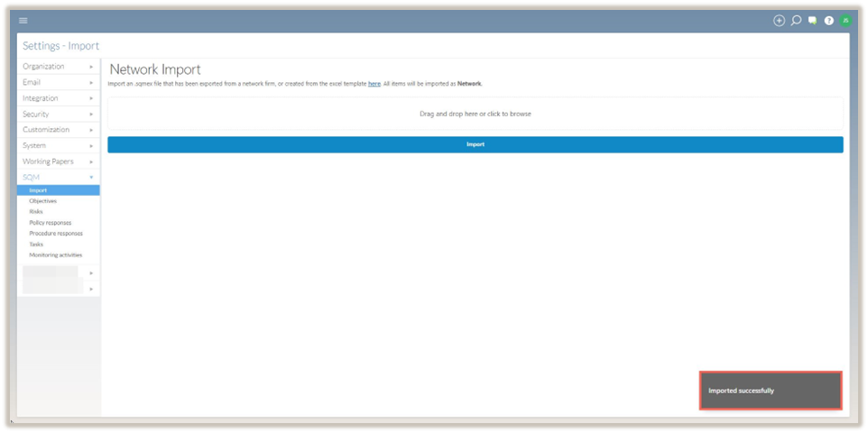Open the chat messages icon
Image resolution: width=868 pixels, height=433 pixels.
[812, 21]
